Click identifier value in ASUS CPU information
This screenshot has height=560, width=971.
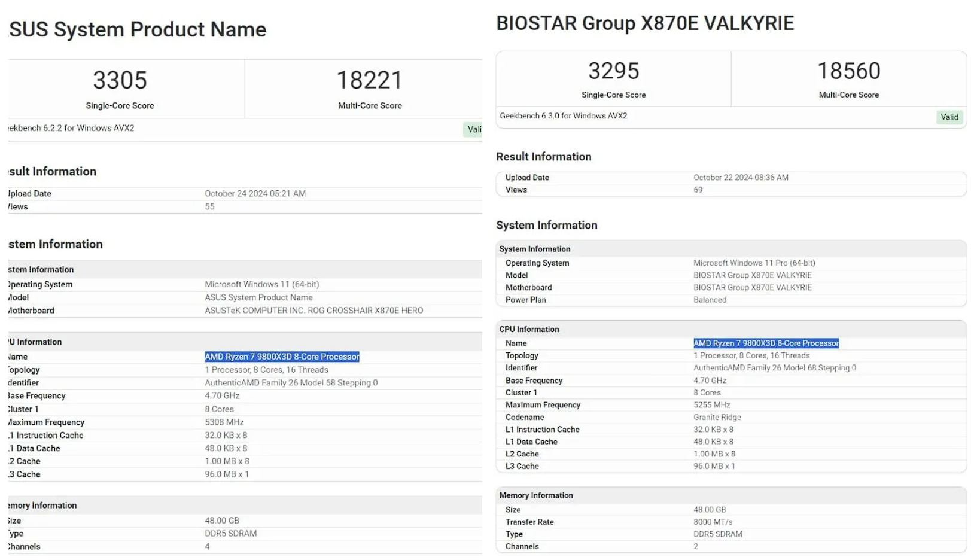pos(291,383)
